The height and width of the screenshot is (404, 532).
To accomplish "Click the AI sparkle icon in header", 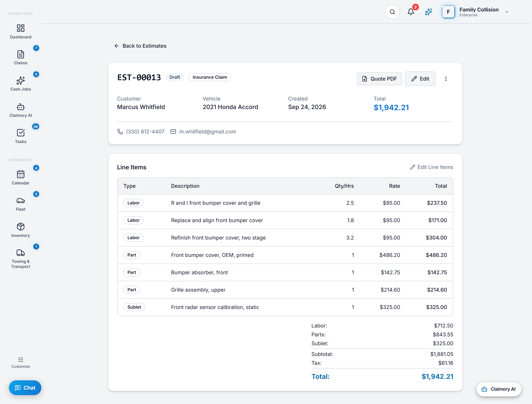I will 428,12.
